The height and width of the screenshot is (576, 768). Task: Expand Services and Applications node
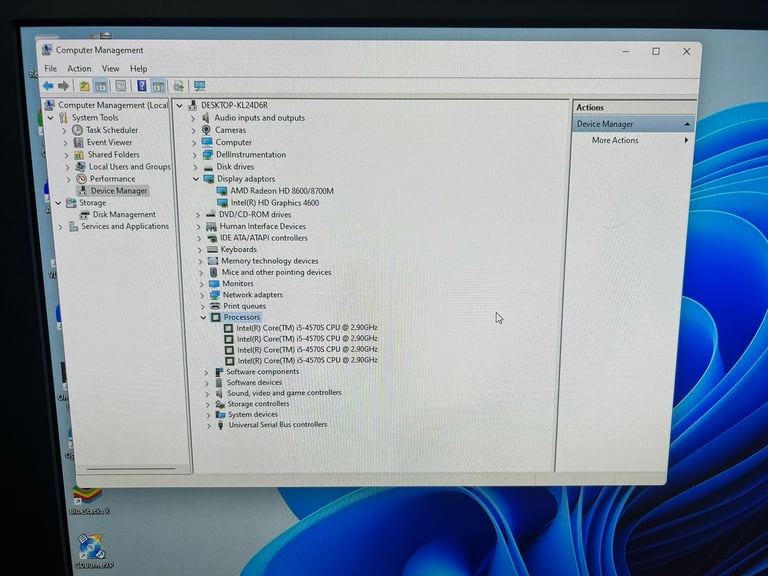click(x=60, y=227)
